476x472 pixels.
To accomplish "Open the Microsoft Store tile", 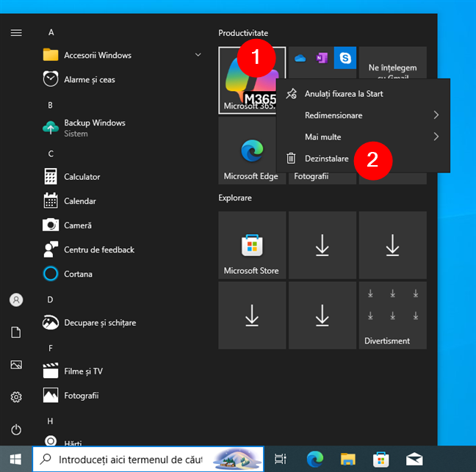I will [252, 245].
